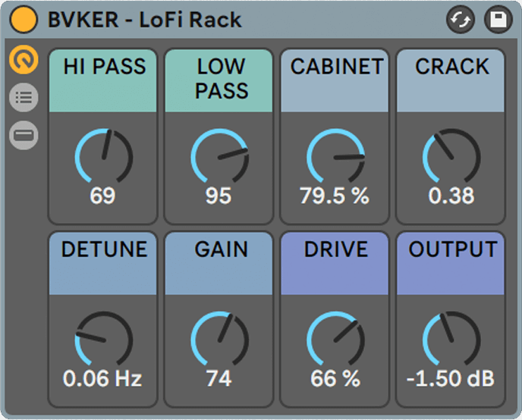Click the hot-swap preset icon
Screen dimensions: 522x420
pyautogui.click(x=461, y=20)
